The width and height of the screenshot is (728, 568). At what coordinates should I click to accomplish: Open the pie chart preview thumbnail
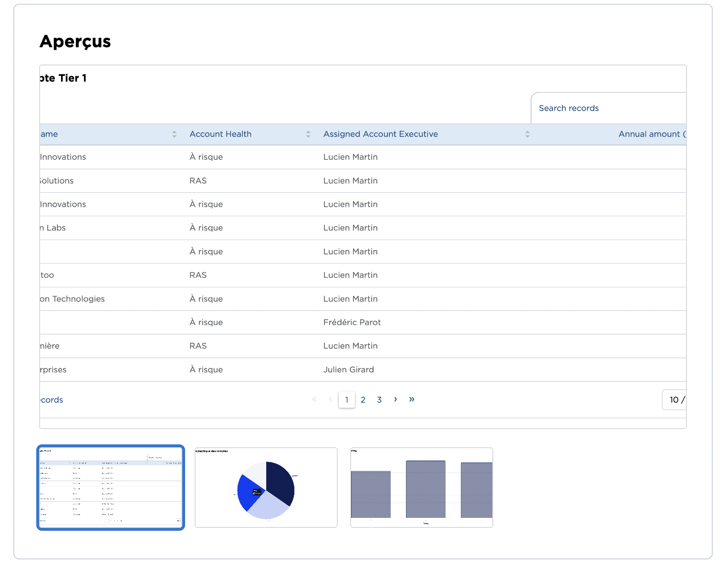tap(266, 487)
